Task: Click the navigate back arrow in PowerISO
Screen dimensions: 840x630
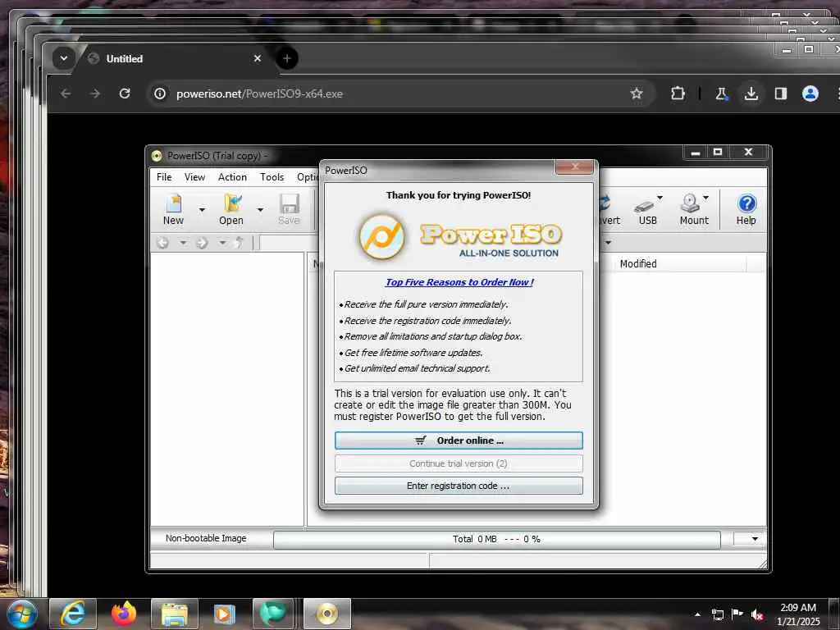Action: point(163,243)
